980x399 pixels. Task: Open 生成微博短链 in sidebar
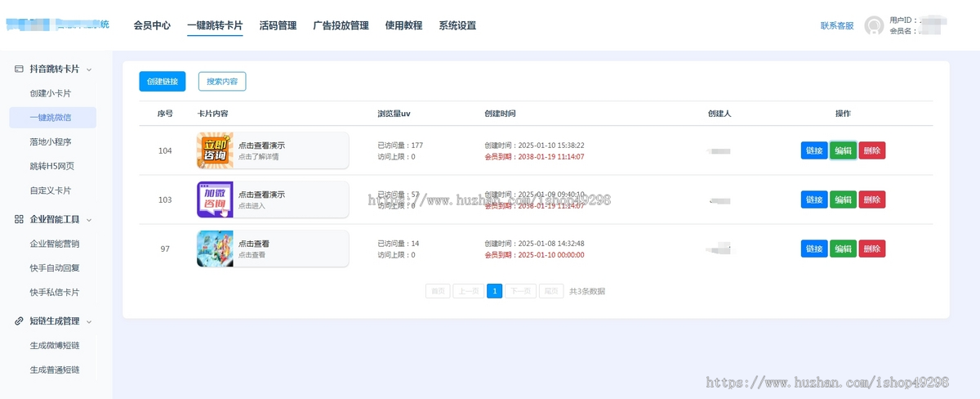[54, 345]
